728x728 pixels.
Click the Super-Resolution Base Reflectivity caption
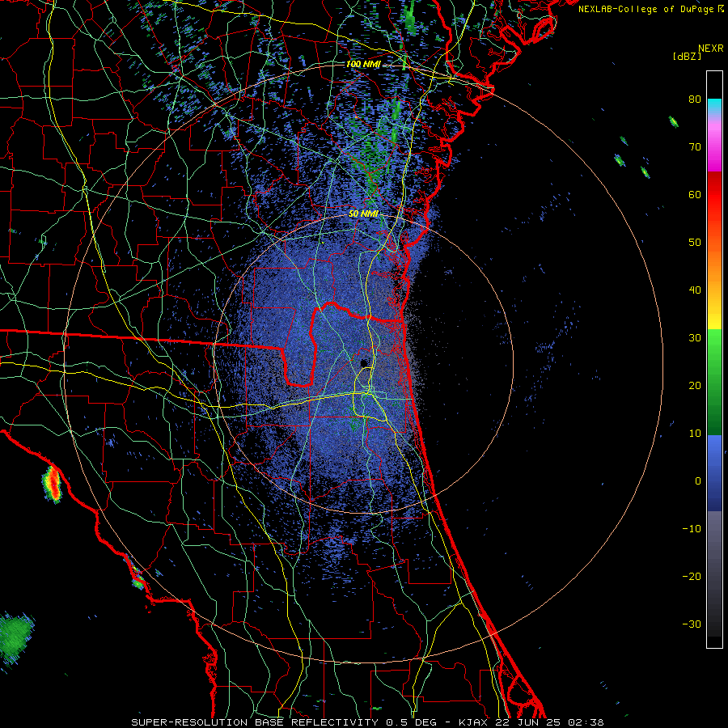(367, 722)
